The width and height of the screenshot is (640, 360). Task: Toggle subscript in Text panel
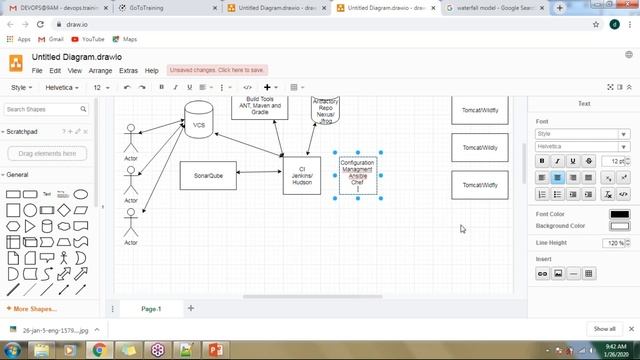pyautogui.click(x=608, y=178)
